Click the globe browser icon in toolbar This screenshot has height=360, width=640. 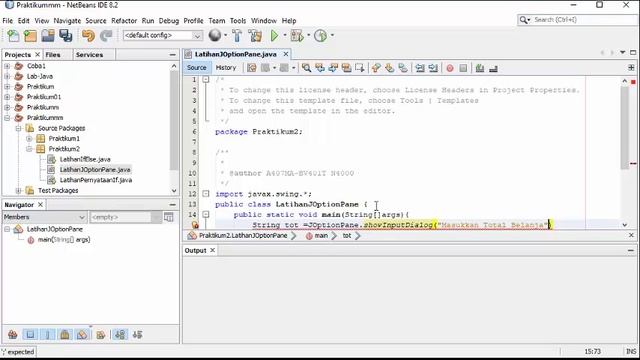click(x=215, y=36)
